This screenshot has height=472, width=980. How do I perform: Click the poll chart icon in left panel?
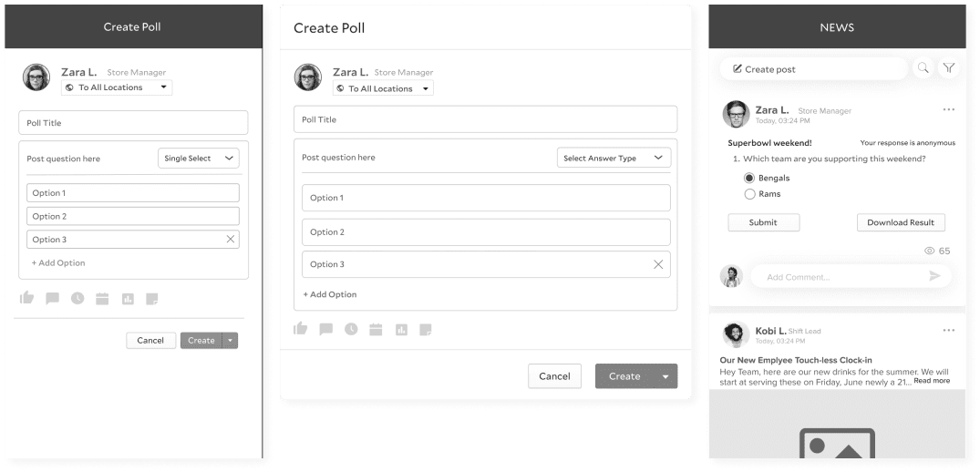[x=128, y=298]
